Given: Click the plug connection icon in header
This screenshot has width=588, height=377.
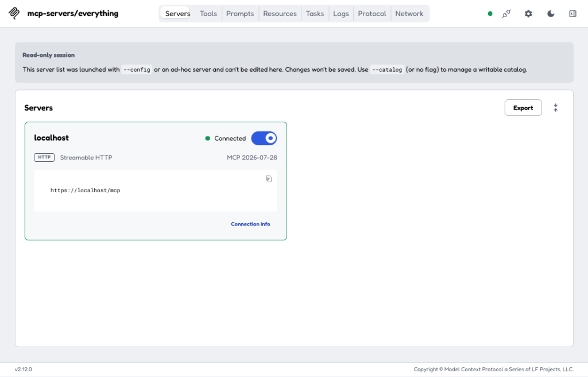Looking at the screenshot, I should tap(506, 14).
